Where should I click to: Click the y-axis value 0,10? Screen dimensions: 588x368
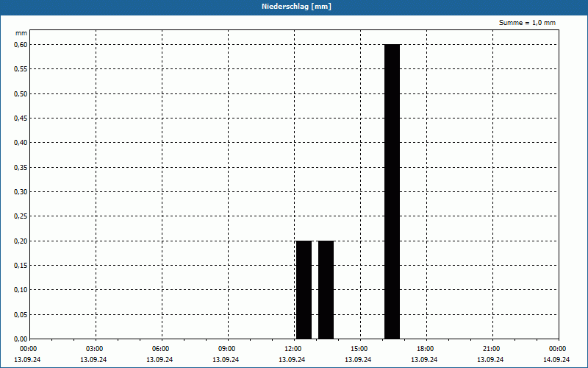coord(21,290)
